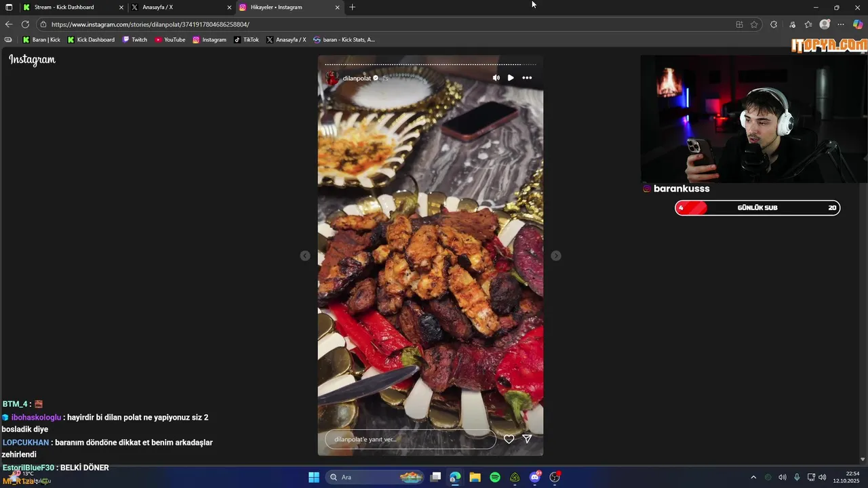The image size is (868, 488).
Task: Open Discord from the taskbar
Action: pyautogui.click(x=535, y=477)
